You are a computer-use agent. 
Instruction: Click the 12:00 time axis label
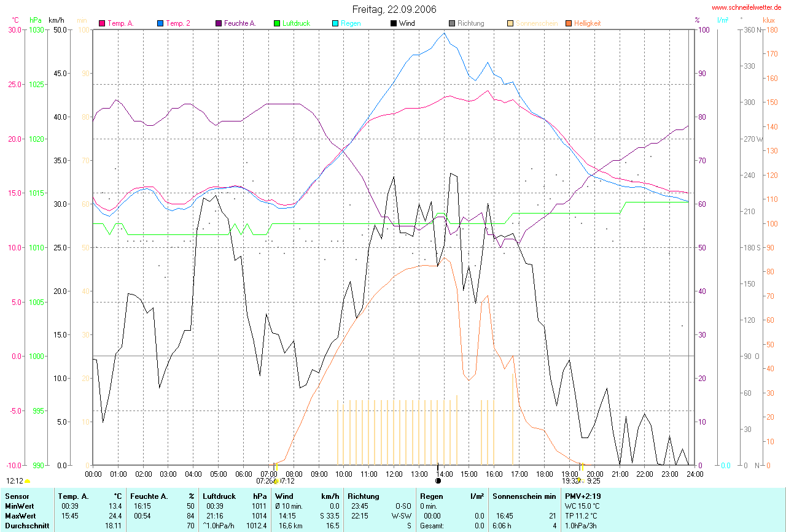394,474
